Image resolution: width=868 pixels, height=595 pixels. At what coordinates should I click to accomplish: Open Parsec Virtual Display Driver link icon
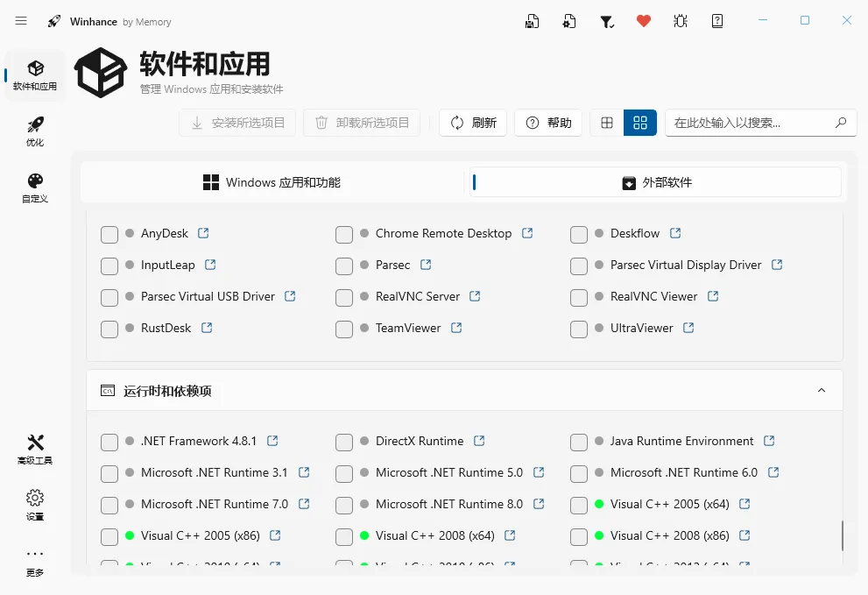coord(777,265)
